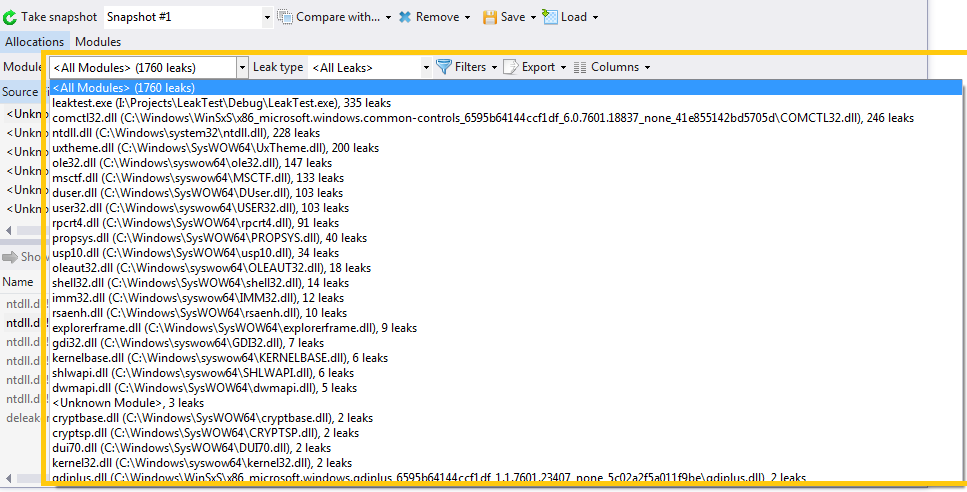The width and height of the screenshot is (967, 492).
Task: Expand the Snapshot #1 dropdown
Action: (267, 17)
